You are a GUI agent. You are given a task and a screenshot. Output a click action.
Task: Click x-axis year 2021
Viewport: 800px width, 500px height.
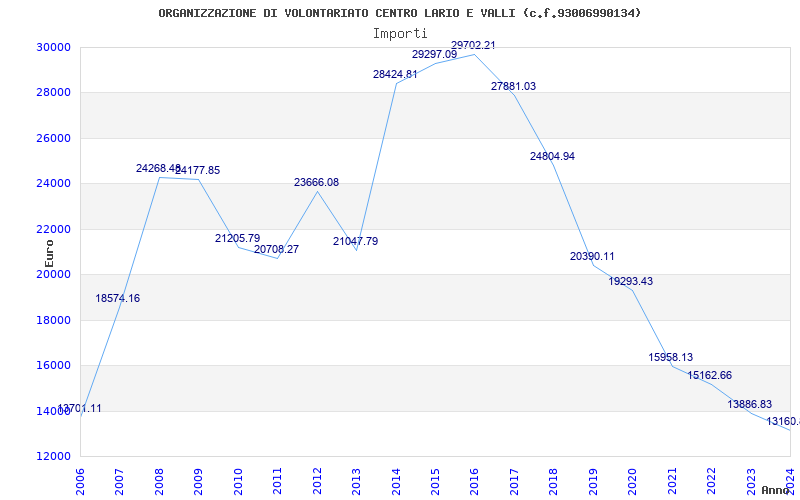click(x=672, y=481)
